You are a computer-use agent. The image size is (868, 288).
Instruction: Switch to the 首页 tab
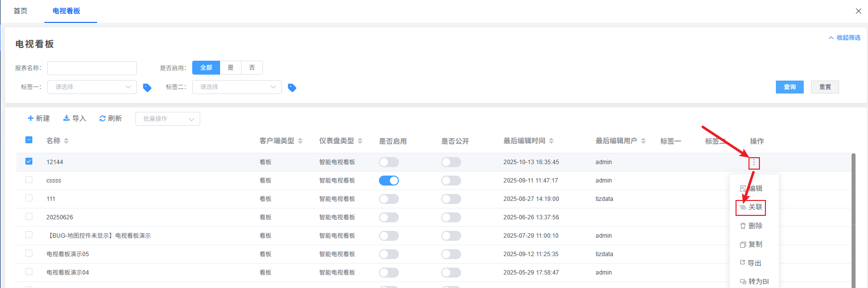tap(20, 11)
